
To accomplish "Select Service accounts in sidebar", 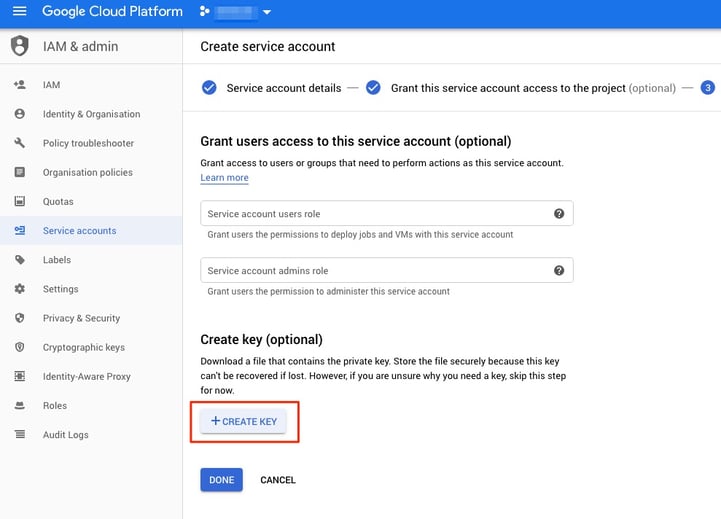I will coord(79,231).
